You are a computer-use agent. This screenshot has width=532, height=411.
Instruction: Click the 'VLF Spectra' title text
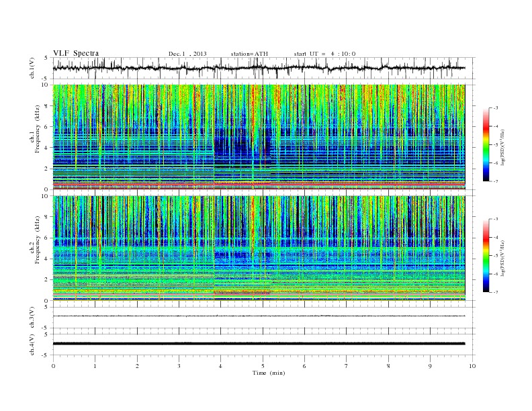point(76,53)
